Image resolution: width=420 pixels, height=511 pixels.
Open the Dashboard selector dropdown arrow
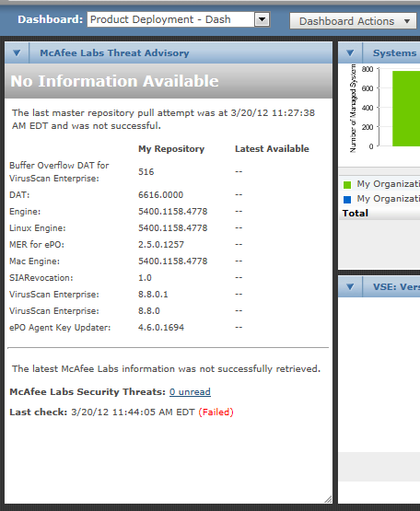pyautogui.click(x=262, y=19)
